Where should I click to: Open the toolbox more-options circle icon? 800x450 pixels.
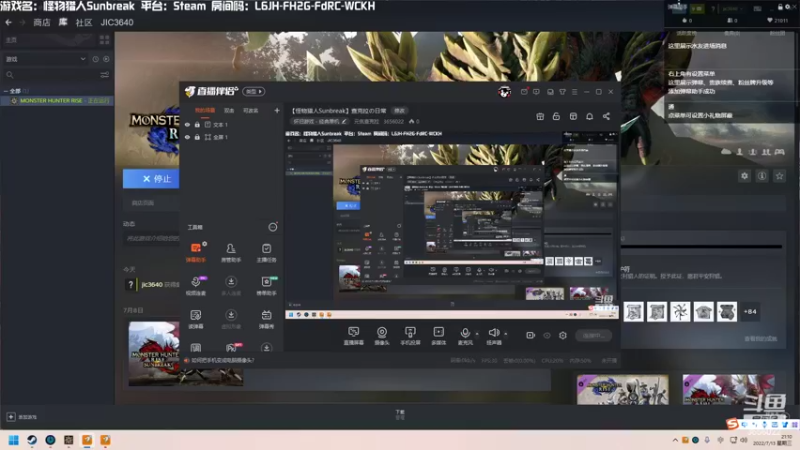pos(273,227)
